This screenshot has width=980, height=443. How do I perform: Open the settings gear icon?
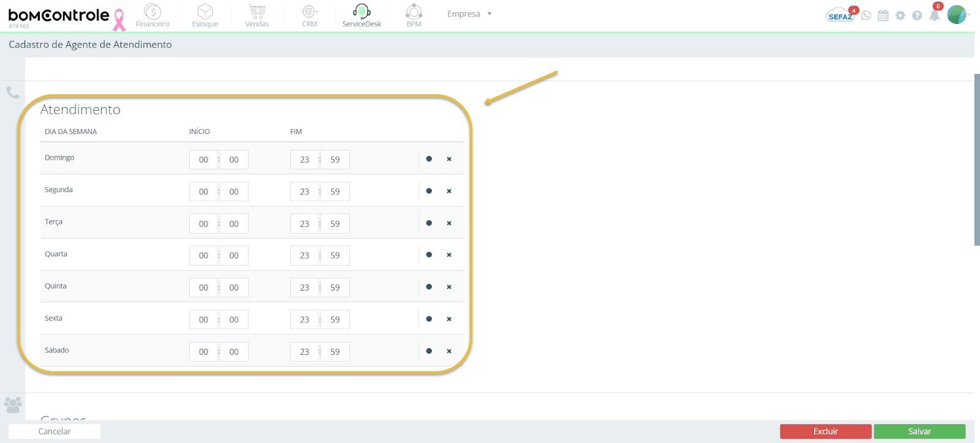coord(900,15)
